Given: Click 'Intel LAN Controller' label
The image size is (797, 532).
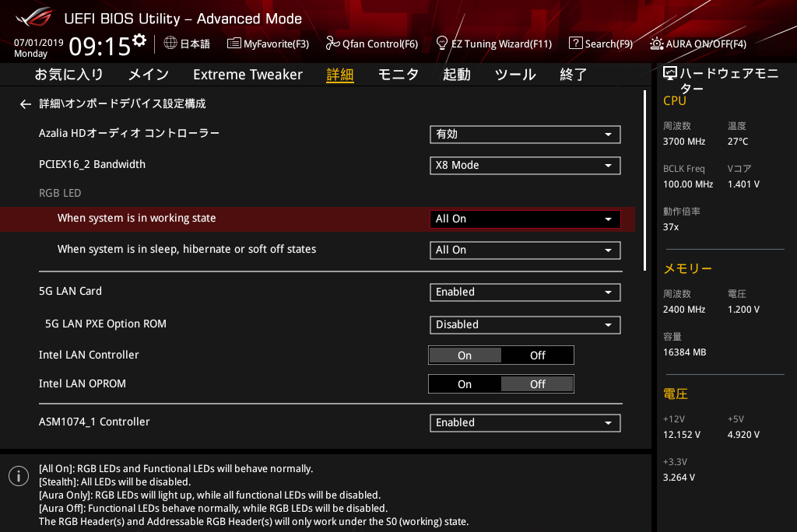Looking at the screenshot, I should [x=89, y=355].
